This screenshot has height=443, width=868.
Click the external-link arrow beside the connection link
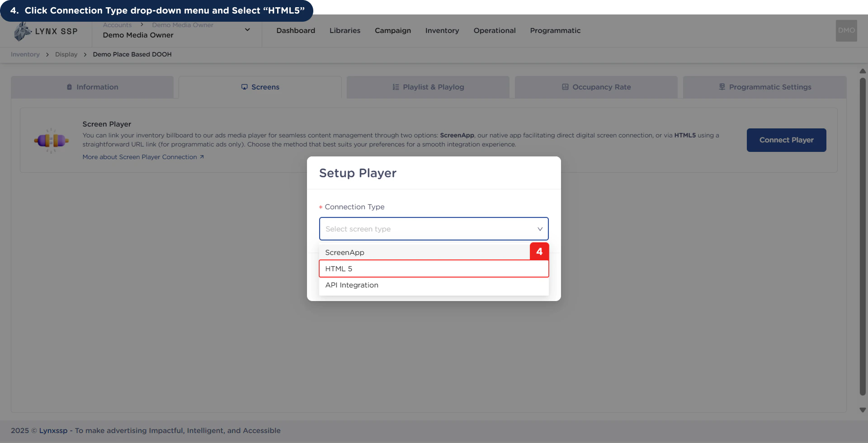(202, 157)
